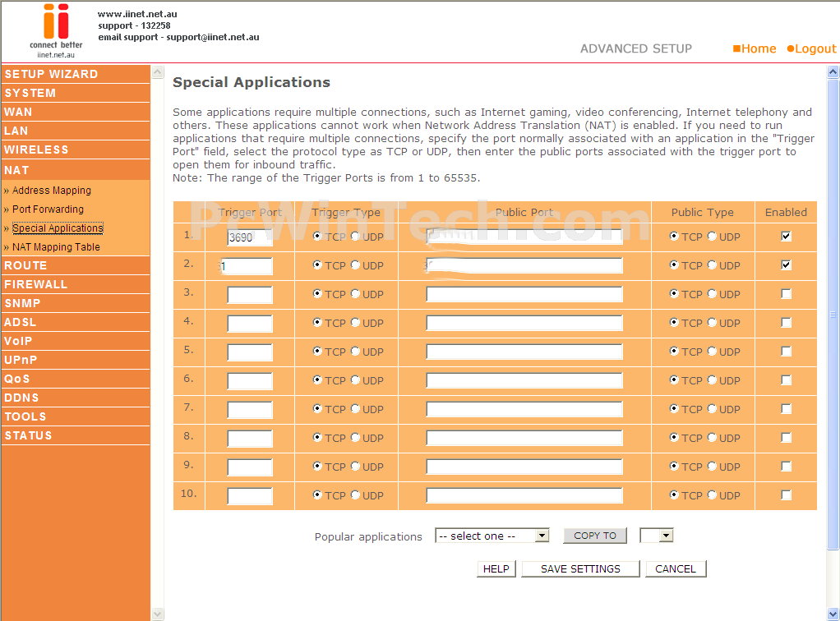
Task: Open the QoS menu
Action: pyautogui.click(x=76, y=379)
